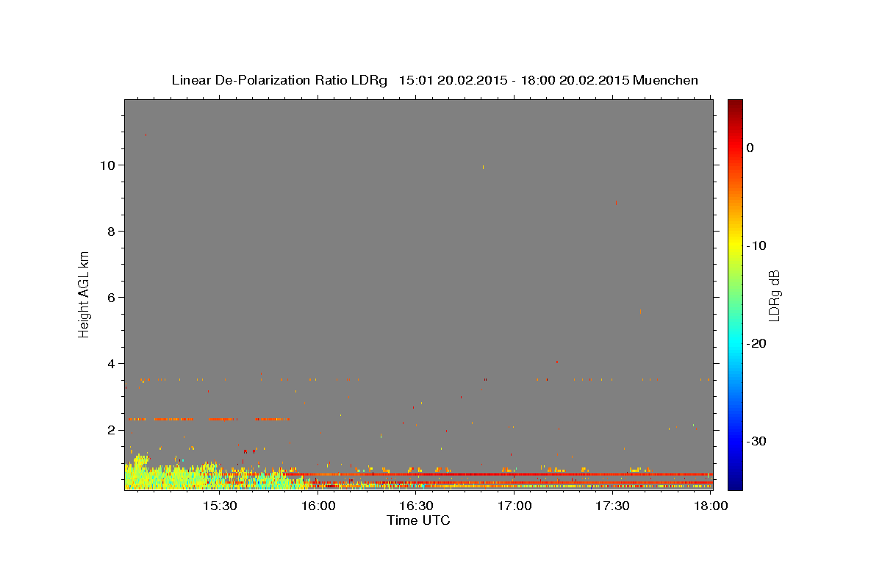
Task: Click the plot title text
Action: pos(434,80)
